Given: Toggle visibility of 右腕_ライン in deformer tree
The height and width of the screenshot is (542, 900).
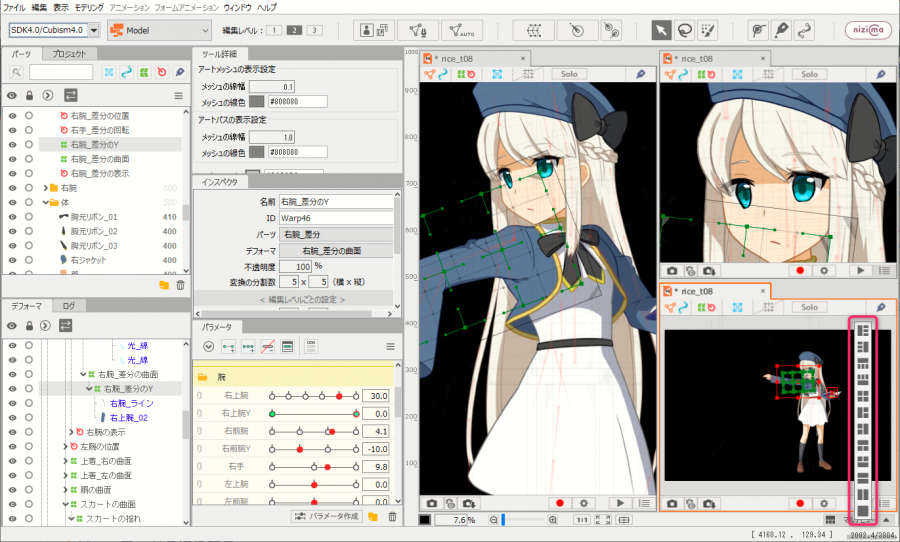Looking at the screenshot, I should pyautogui.click(x=12, y=403).
